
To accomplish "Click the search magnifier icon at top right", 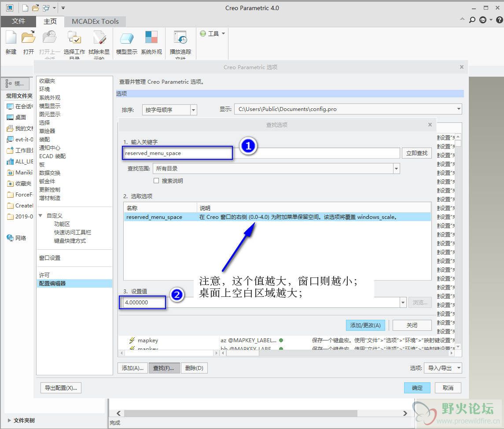I will (x=472, y=20).
